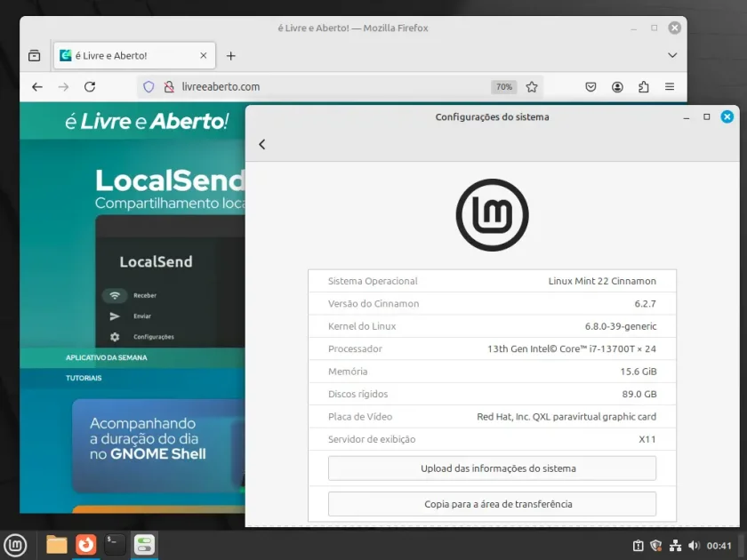
Task: Click the Discos rígidos label
Action: point(357,394)
